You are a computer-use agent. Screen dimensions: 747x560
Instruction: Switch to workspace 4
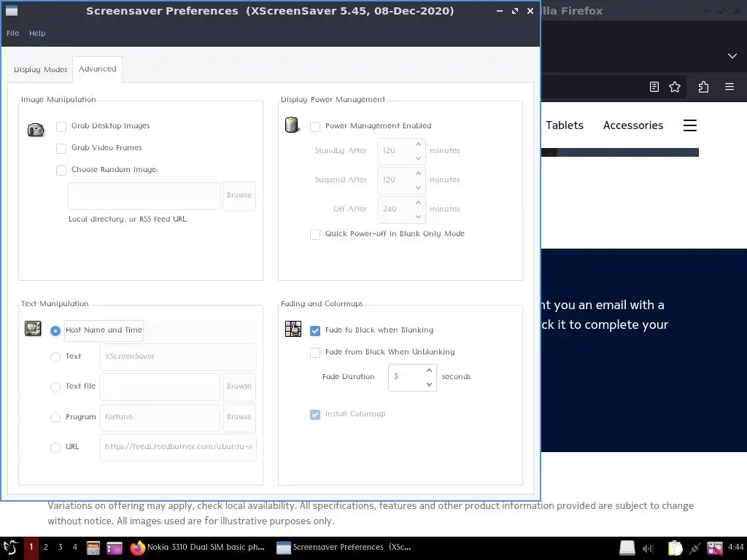[x=75, y=547]
